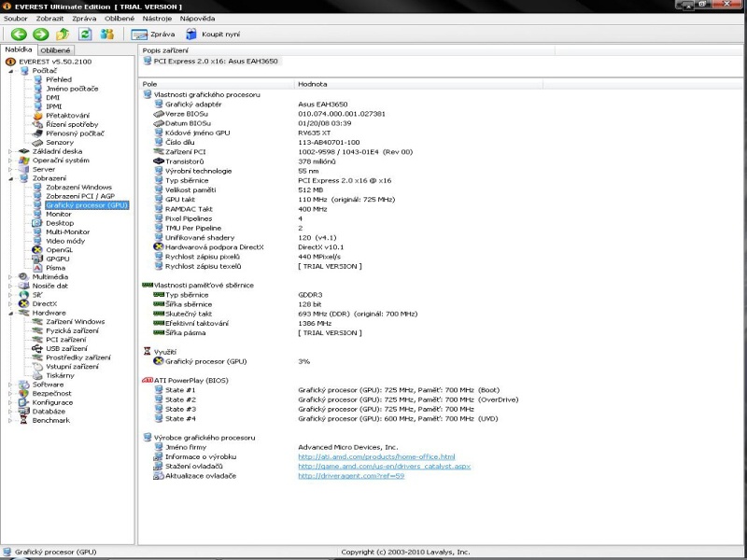The image size is (747, 560).
Task: Select the Přetaktování flame icon
Action: tap(37, 116)
